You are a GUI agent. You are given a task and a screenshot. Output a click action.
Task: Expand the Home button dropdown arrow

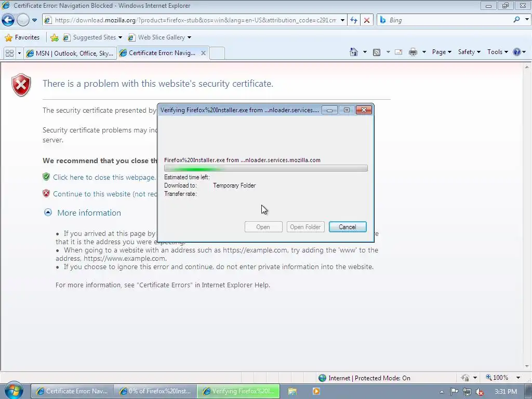pos(365,52)
